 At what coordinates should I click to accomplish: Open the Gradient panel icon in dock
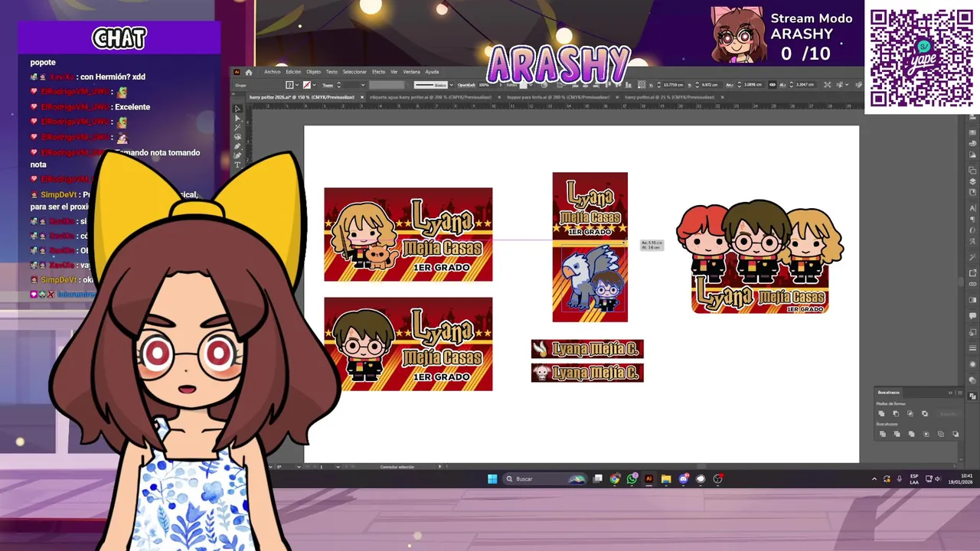[x=973, y=300]
